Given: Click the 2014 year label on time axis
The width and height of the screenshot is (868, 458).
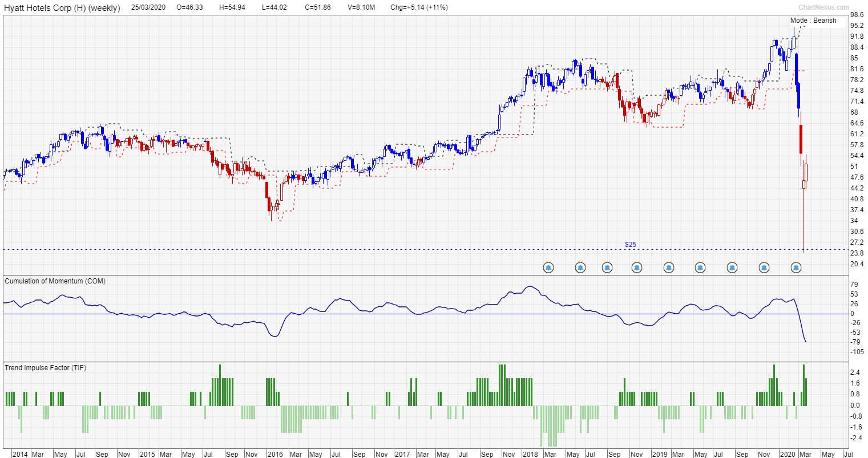Looking at the screenshot, I should tap(19, 455).
